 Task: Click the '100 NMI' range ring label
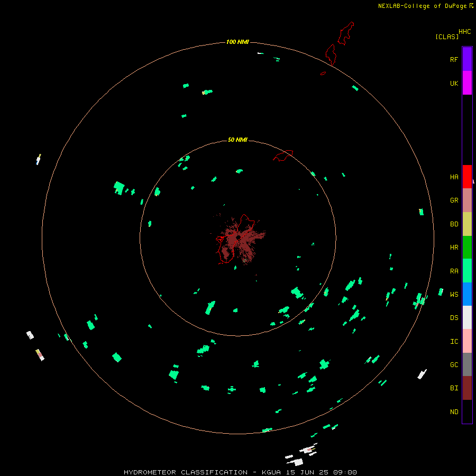pyautogui.click(x=237, y=42)
